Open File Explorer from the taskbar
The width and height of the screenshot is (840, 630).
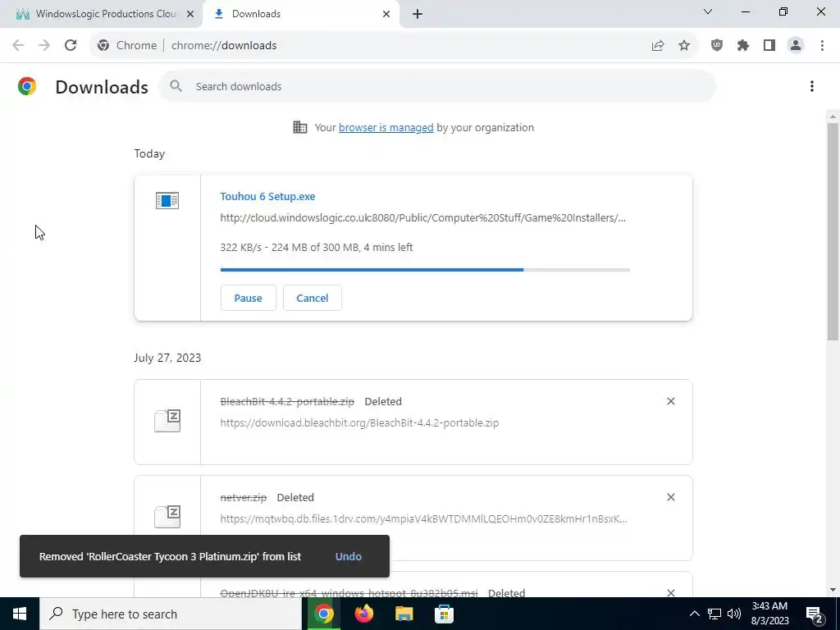[x=404, y=614]
